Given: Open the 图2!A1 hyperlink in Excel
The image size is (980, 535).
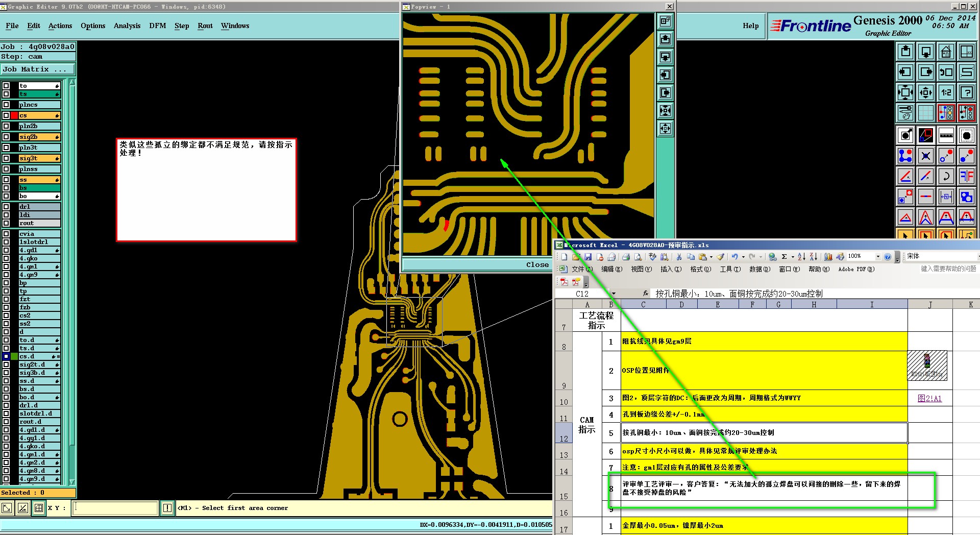Looking at the screenshot, I should pos(929,398).
